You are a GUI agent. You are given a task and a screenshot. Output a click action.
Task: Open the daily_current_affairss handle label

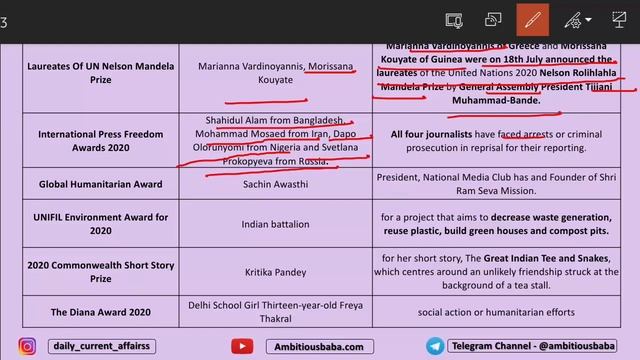(x=102, y=346)
